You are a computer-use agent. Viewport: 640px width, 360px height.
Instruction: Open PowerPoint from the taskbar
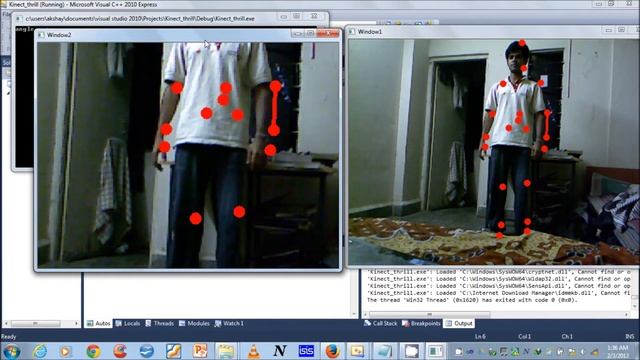200,351
